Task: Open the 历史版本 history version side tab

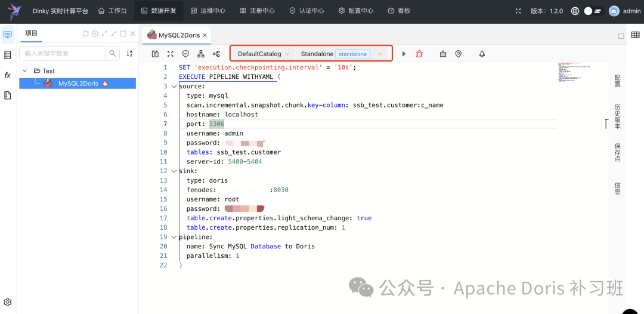Action: [617, 117]
